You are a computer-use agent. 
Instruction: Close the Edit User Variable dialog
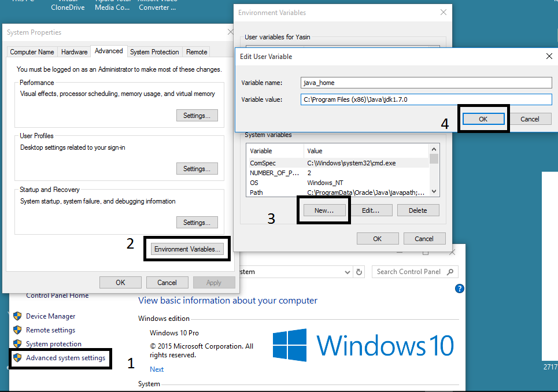click(x=549, y=56)
